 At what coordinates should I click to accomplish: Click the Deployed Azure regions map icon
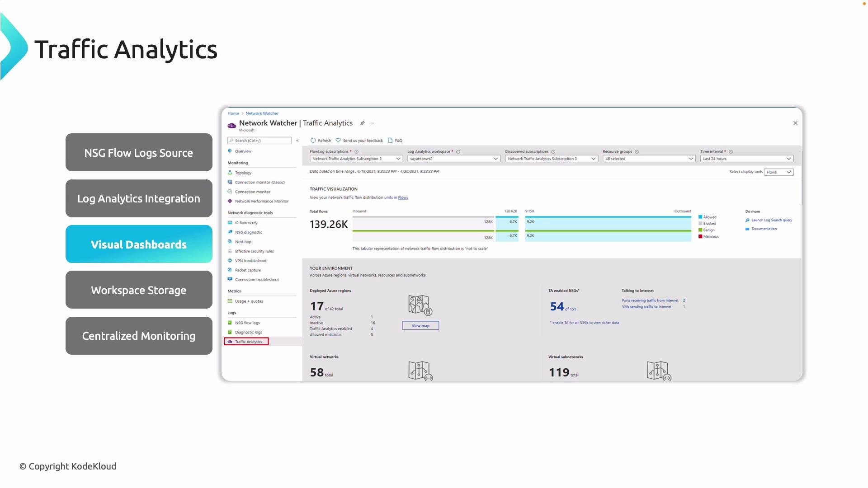(420, 305)
